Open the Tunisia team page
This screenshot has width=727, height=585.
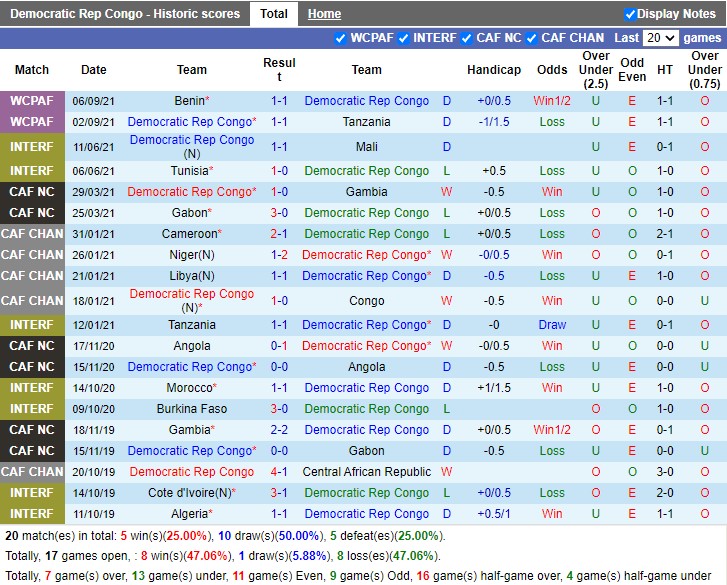[x=188, y=171]
